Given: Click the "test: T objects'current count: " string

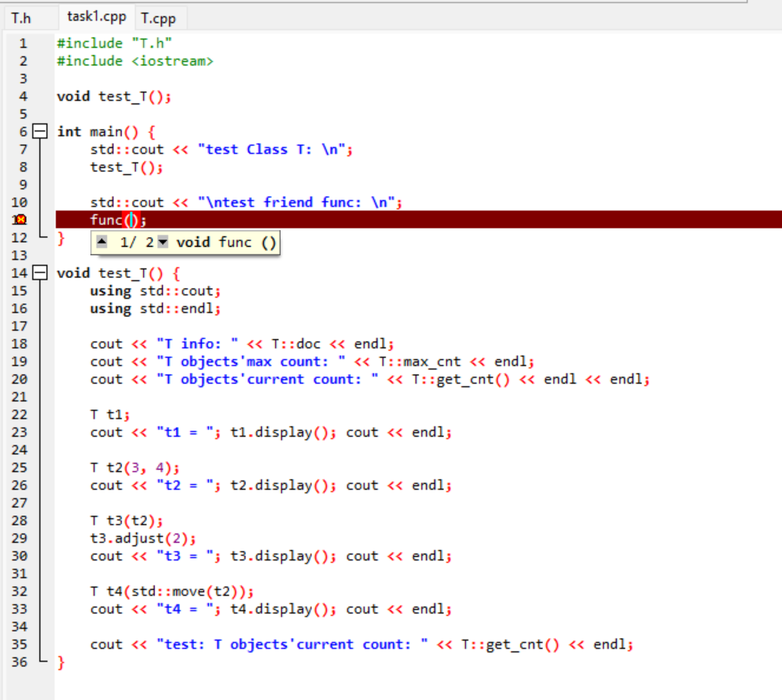Looking at the screenshot, I should (292, 644).
